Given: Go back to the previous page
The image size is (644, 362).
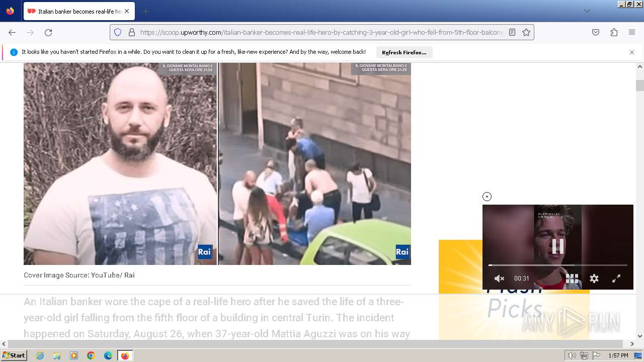Looking at the screenshot, I should click(x=12, y=32).
